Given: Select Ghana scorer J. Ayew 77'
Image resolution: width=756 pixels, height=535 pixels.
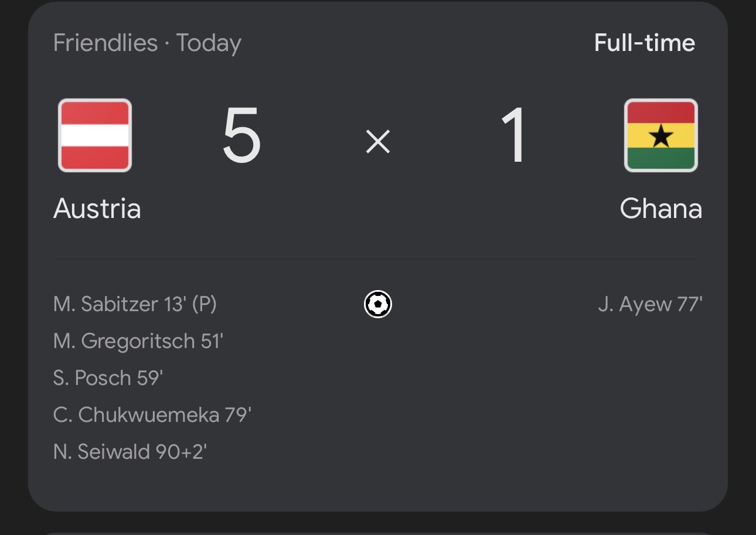Looking at the screenshot, I should pyautogui.click(x=650, y=304).
